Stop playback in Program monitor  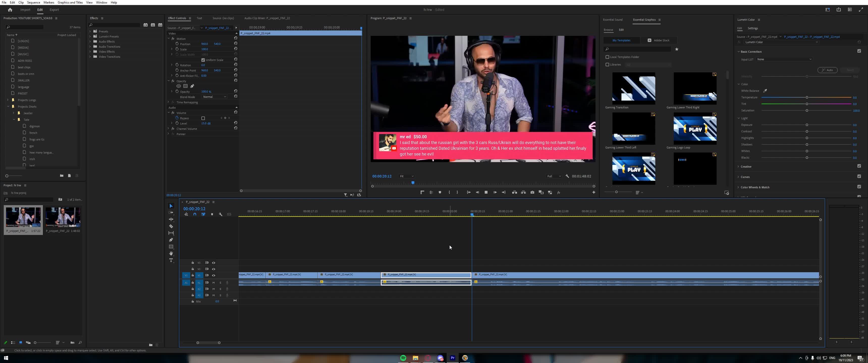coord(486,192)
